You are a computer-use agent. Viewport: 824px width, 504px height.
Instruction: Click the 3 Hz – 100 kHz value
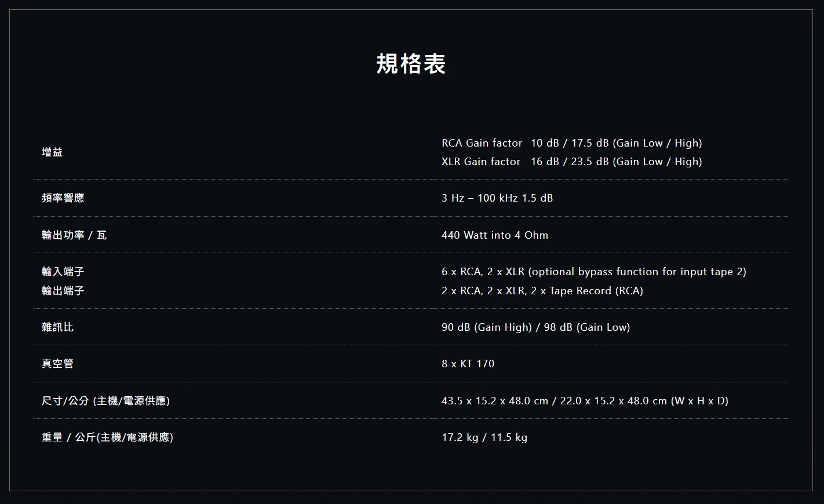(x=497, y=198)
